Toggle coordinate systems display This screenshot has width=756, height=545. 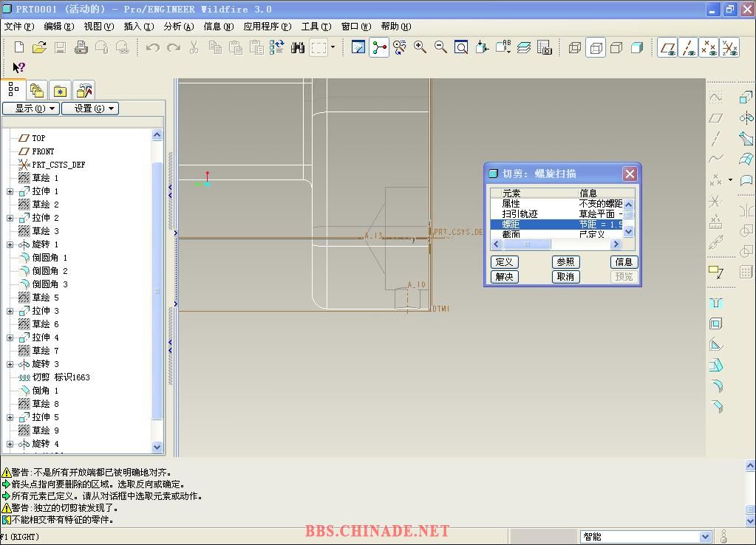729,48
